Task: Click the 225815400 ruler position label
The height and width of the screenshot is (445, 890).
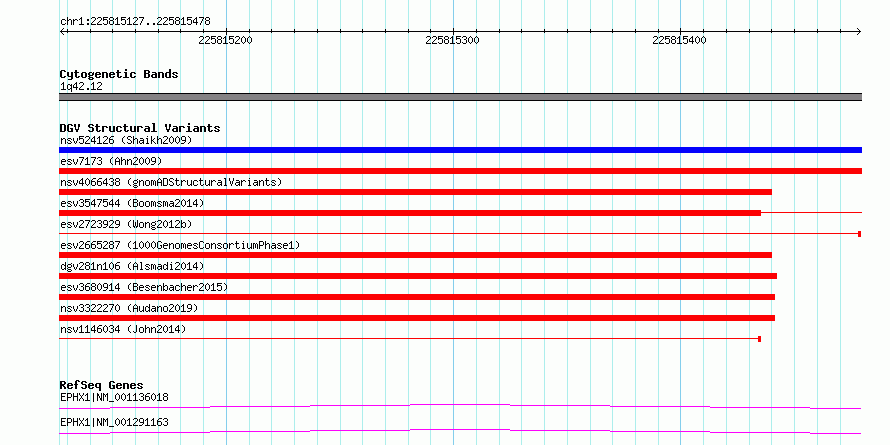Action: [x=679, y=40]
